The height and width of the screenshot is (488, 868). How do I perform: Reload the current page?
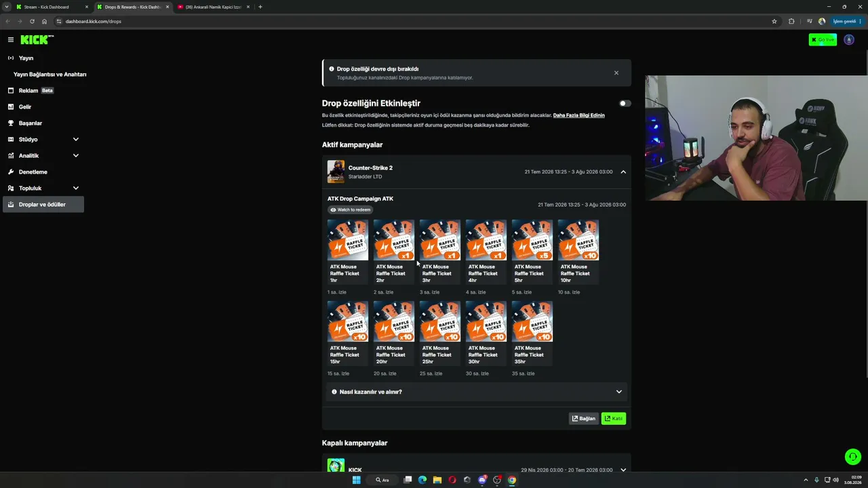[32, 21]
